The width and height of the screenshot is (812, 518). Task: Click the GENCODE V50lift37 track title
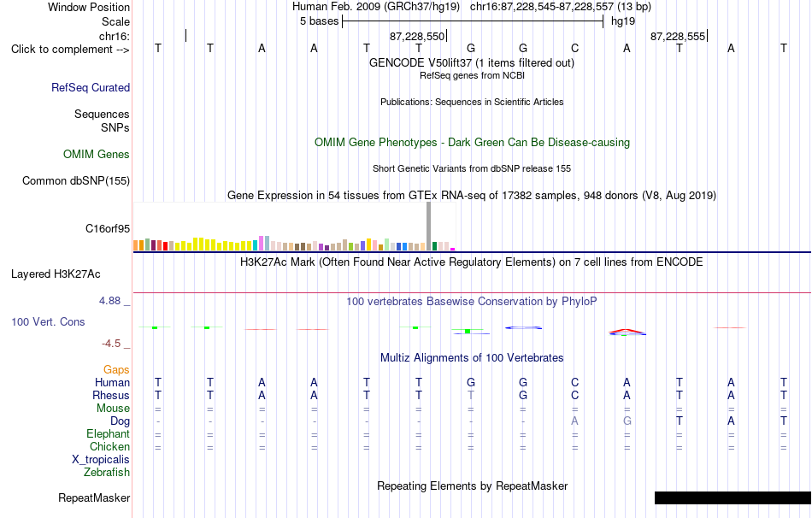point(471,62)
